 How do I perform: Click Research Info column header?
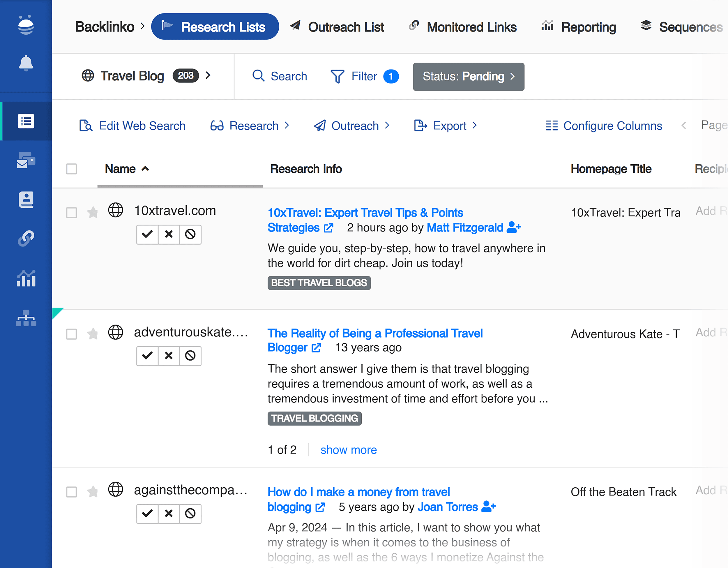click(x=306, y=169)
